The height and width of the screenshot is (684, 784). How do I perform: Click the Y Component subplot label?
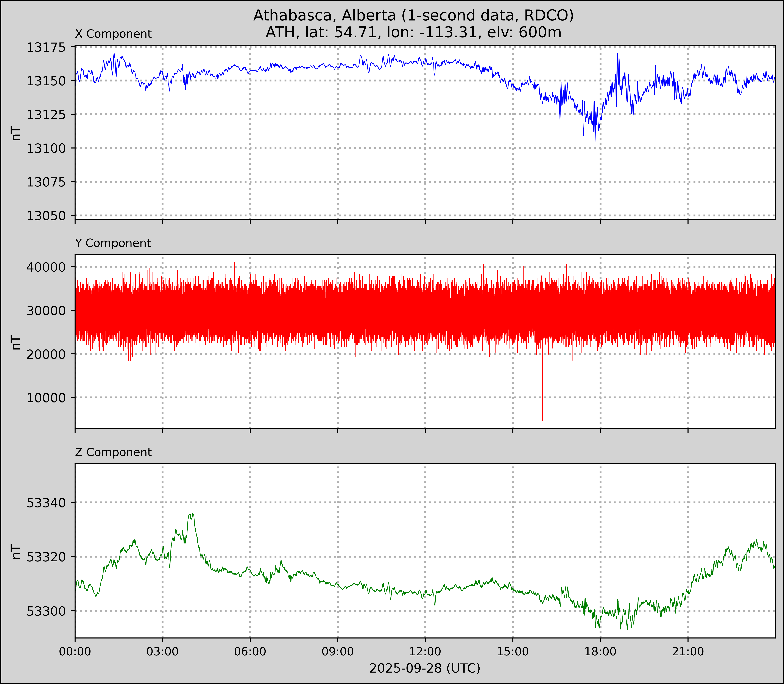click(x=113, y=243)
